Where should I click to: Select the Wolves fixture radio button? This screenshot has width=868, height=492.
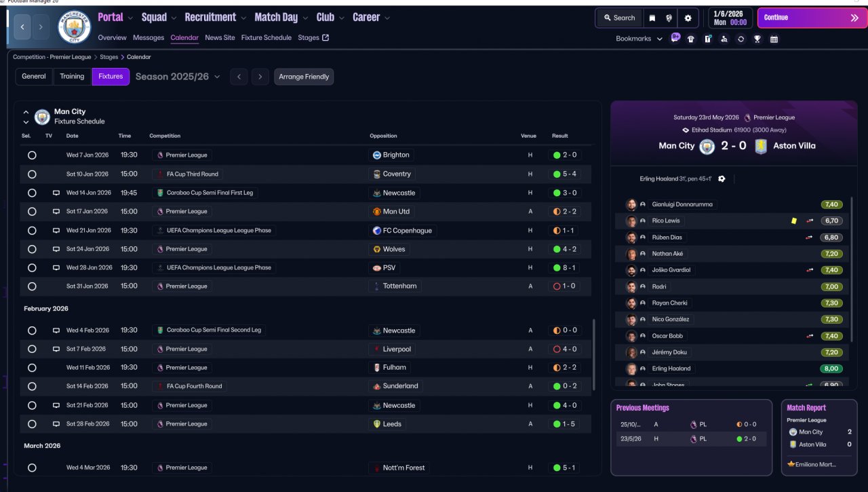(x=32, y=249)
